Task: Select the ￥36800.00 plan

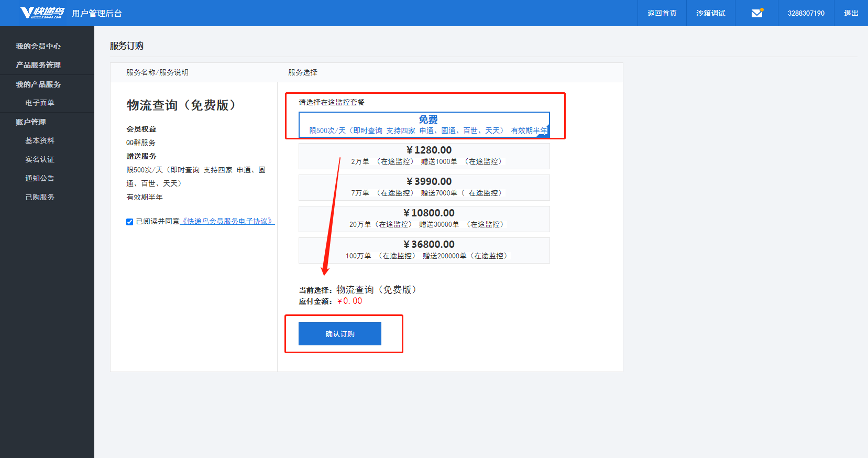Action: click(x=424, y=250)
